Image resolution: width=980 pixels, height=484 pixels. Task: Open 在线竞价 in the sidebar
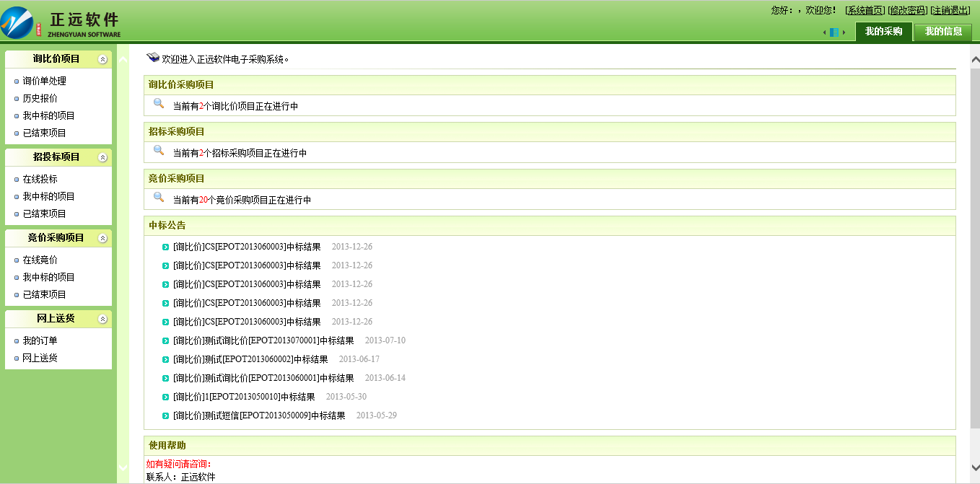[x=40, y=260]
